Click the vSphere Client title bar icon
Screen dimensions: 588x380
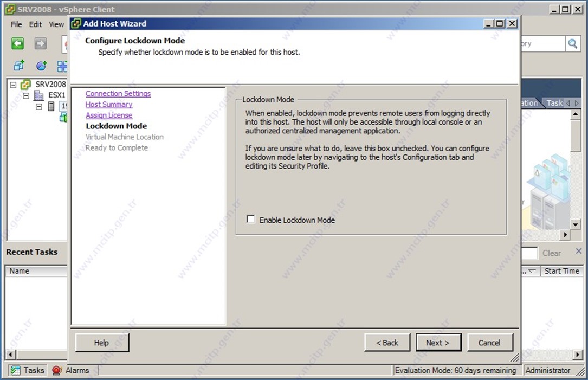(x=10, y=9)
